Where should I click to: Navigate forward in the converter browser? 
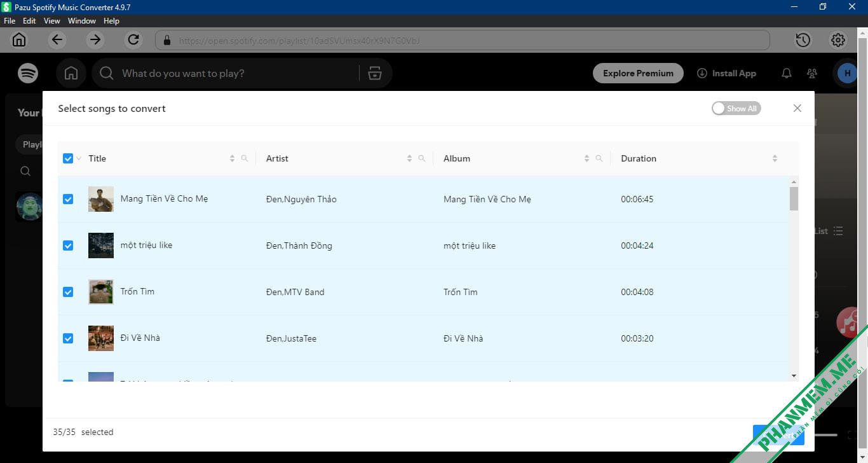(95, 40)
